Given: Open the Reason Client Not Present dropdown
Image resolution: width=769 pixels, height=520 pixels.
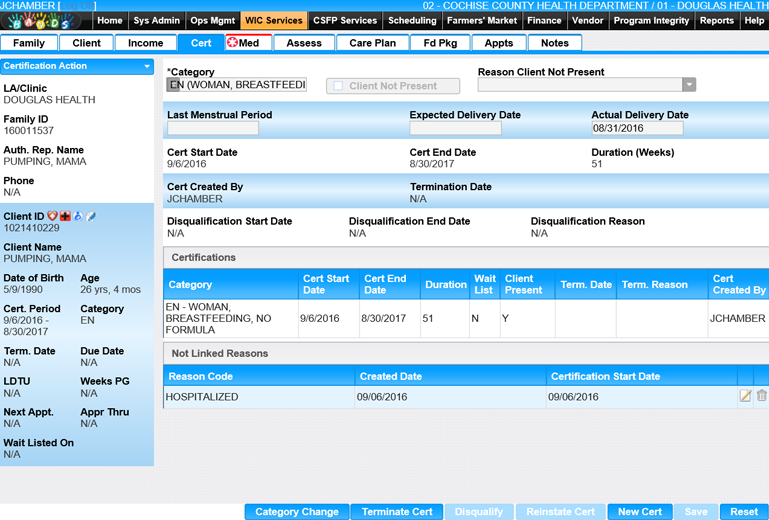Looking at the screenshot, I should point(688,86).
